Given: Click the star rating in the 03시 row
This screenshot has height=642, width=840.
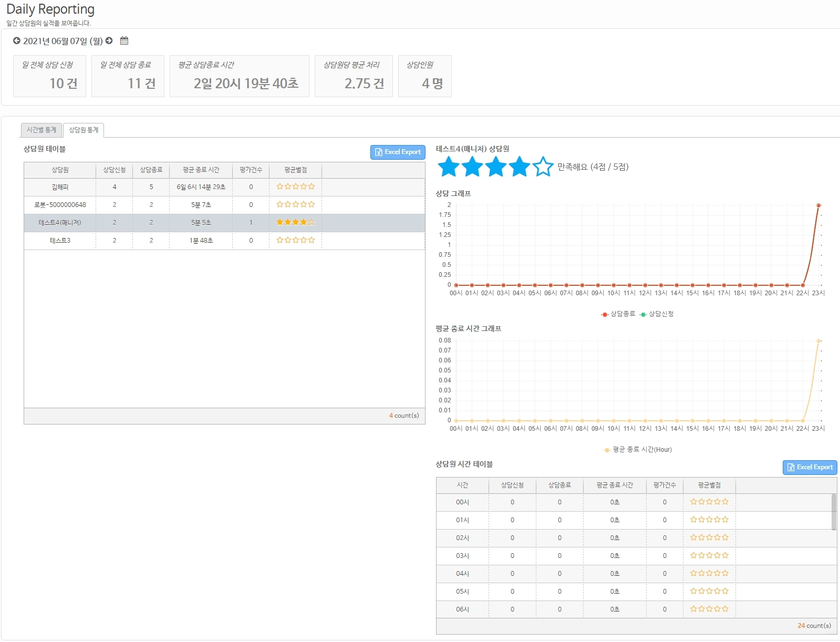Looking at the screenshot, I should coord(709,555).
